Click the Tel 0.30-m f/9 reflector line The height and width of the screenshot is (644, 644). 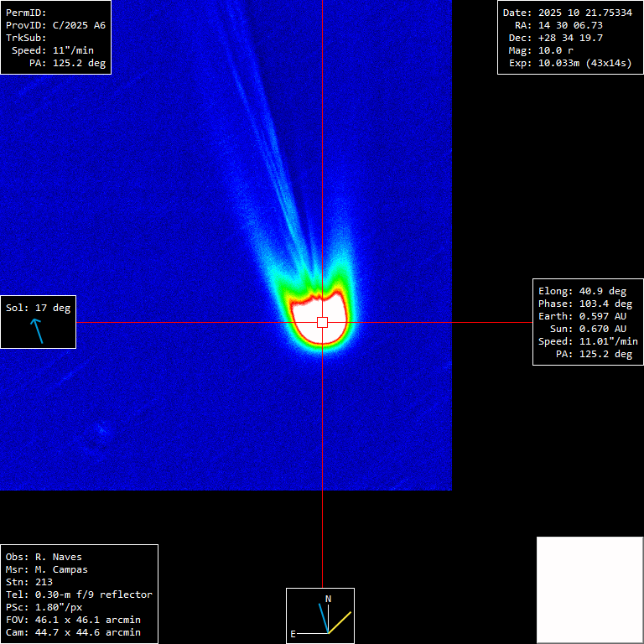79,595
